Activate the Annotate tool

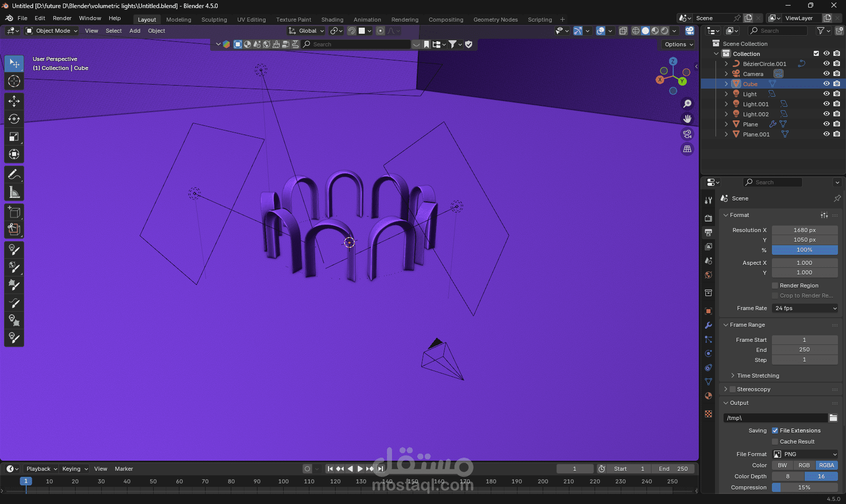tap(14, 175)
